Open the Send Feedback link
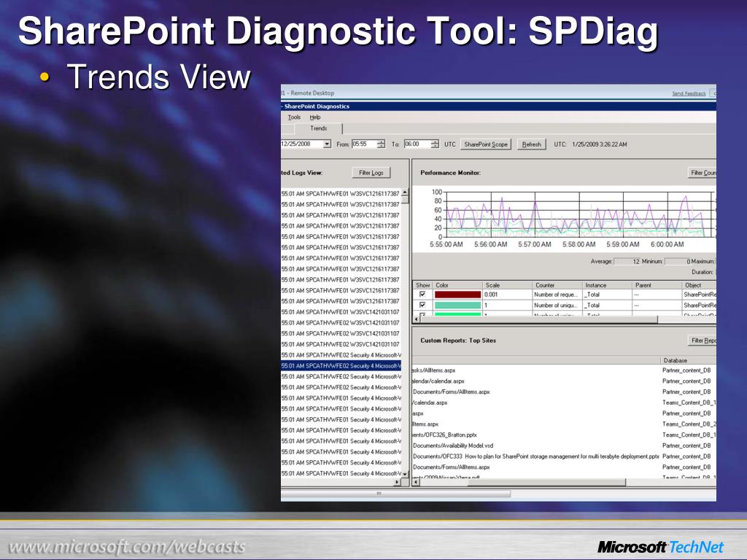Screen dimensions: 747x560 click(x=689, y=93)
